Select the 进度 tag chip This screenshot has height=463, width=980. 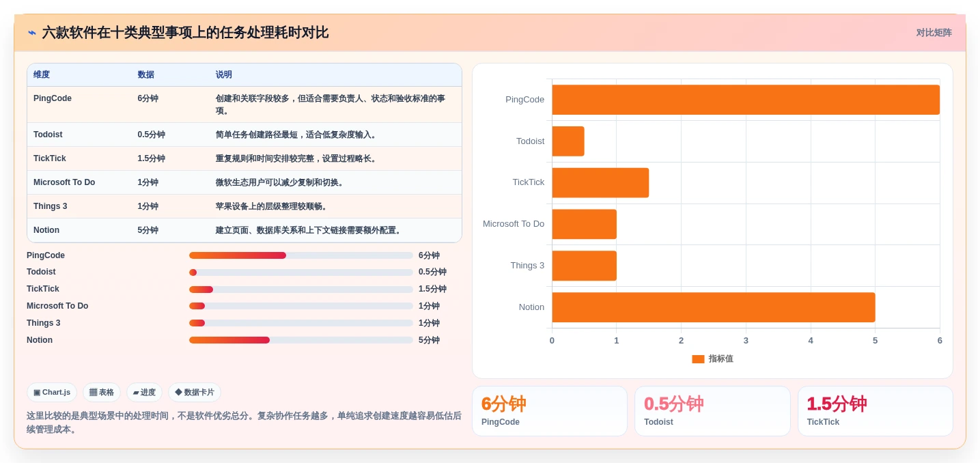point(144,392)
